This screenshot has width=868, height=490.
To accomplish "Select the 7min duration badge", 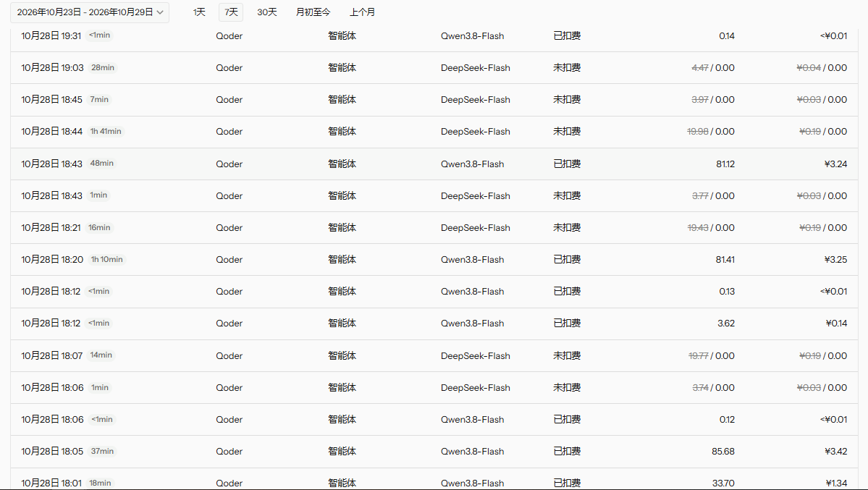I will click(x=99, y=100).
